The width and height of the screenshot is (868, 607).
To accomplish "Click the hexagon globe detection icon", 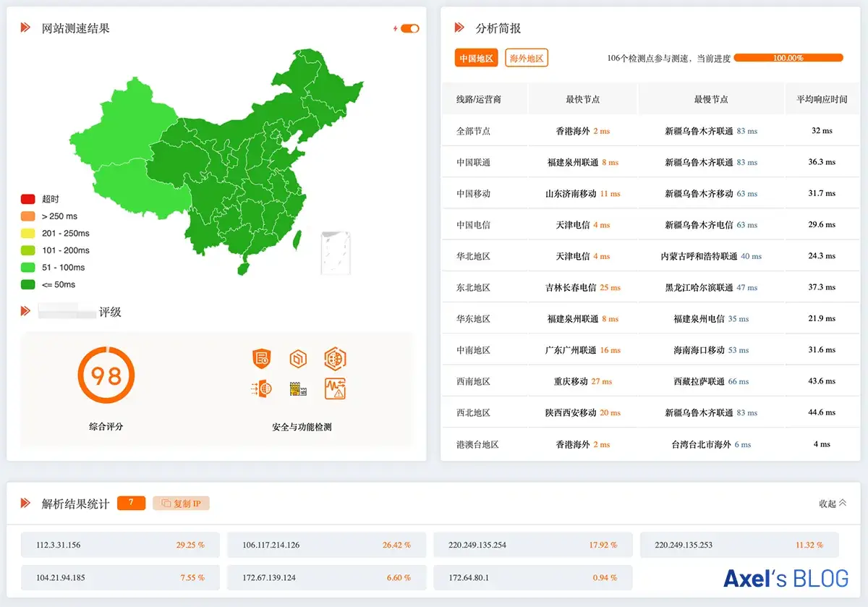I will (x=335, y=358).
